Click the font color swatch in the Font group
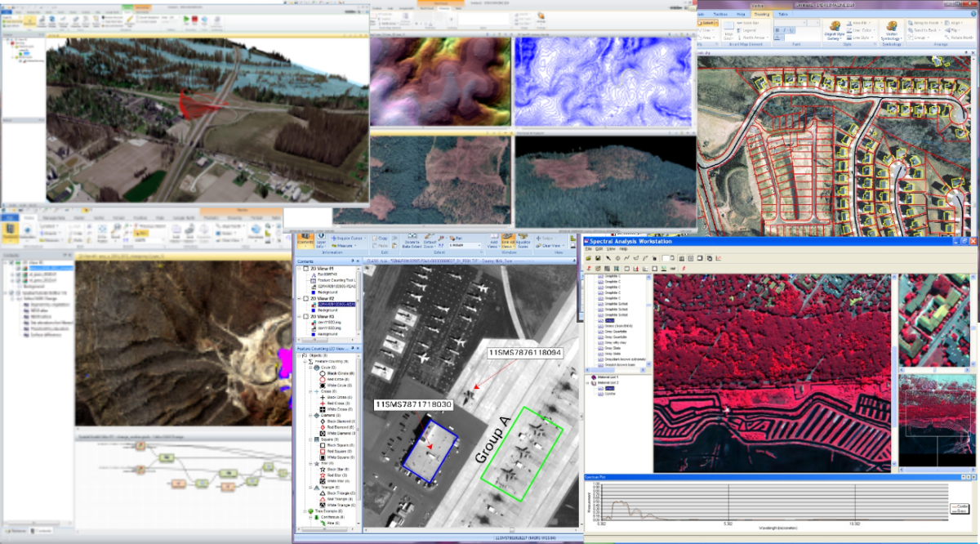 (778, 37)
